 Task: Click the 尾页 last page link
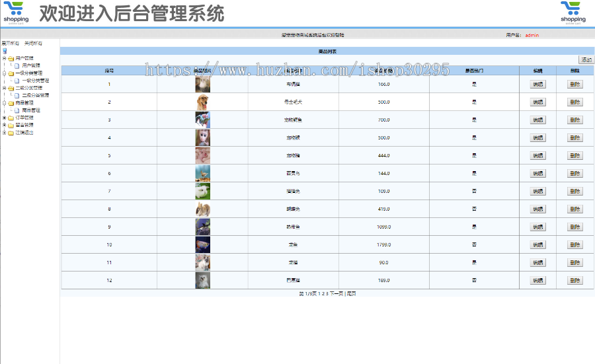click(x=352, y=294)
